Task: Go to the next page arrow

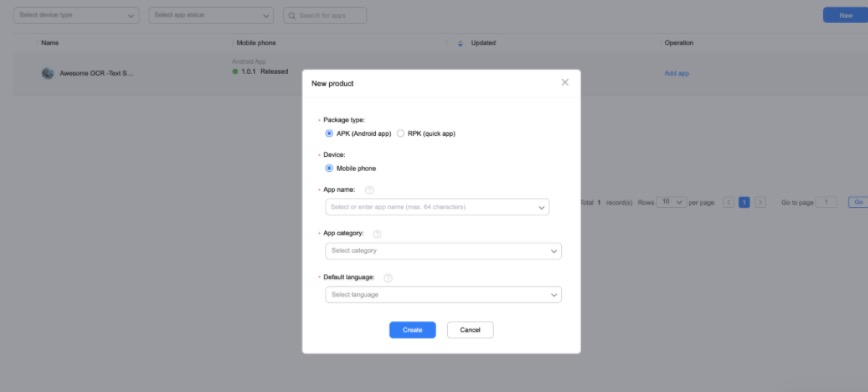Action: click(761, 203)
